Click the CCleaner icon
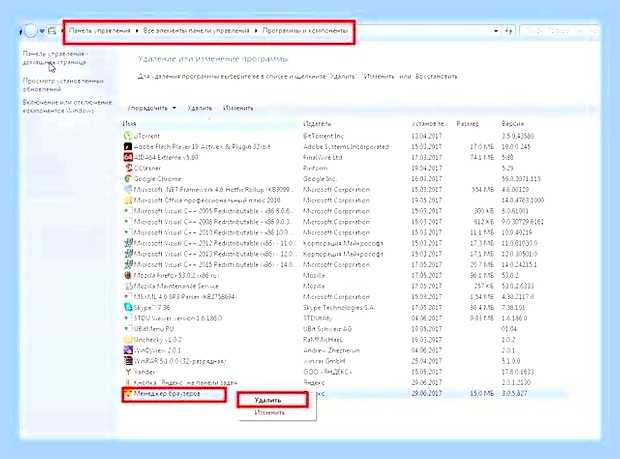Screen dimensions: 620x459 [128, 168]
